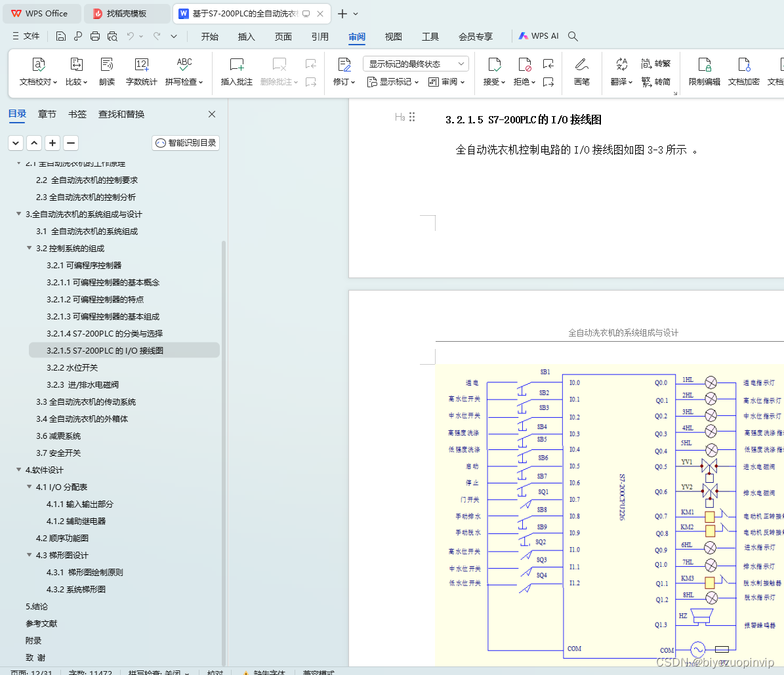Run the ABC spell check
Screen dimensions: 784x675
click(184, 72)
